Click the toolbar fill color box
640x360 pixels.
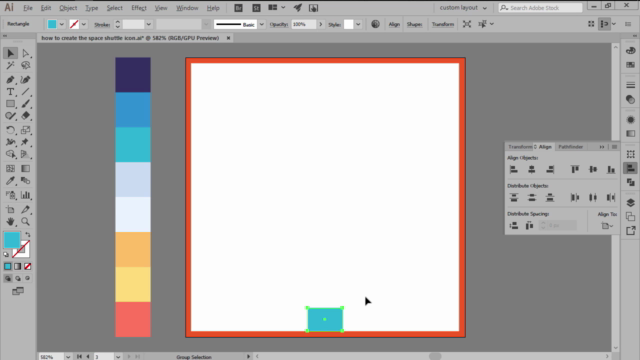click(12, 240)
